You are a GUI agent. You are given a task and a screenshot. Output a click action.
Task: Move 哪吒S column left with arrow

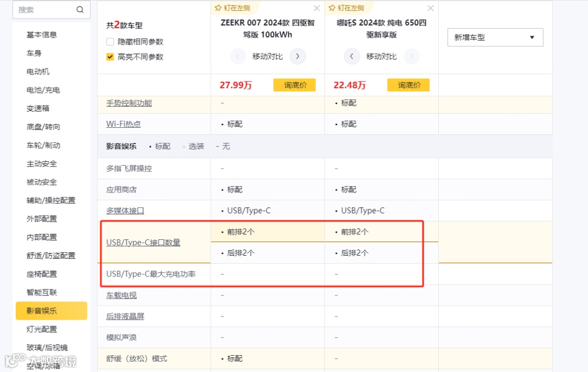352,57
